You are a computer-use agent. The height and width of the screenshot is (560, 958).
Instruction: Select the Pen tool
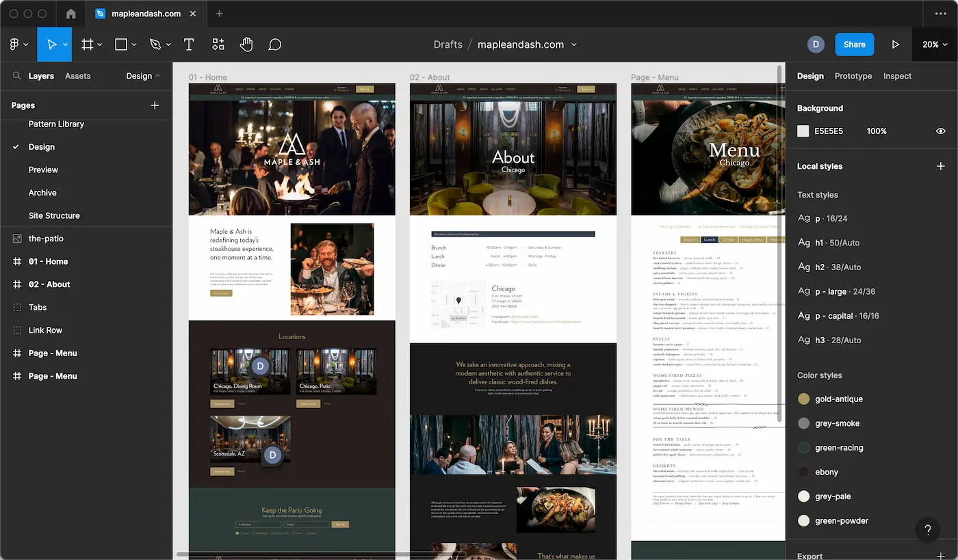click(155, 44)
